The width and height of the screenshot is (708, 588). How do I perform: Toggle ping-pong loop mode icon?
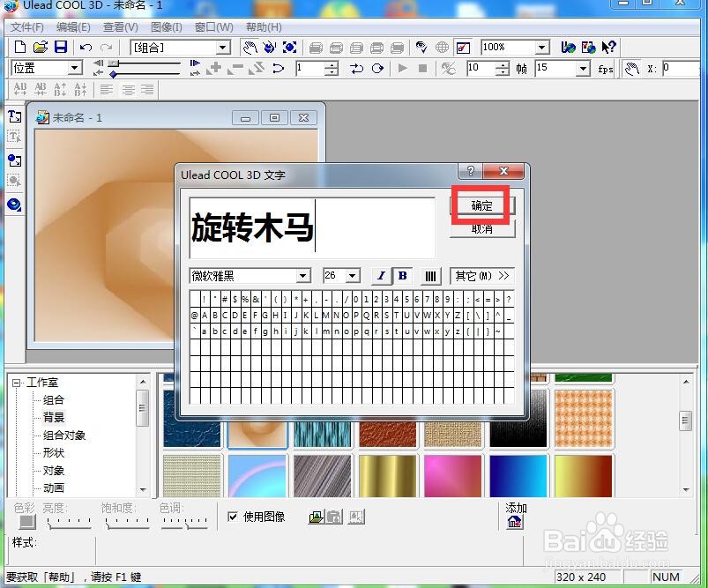[357, 68]
